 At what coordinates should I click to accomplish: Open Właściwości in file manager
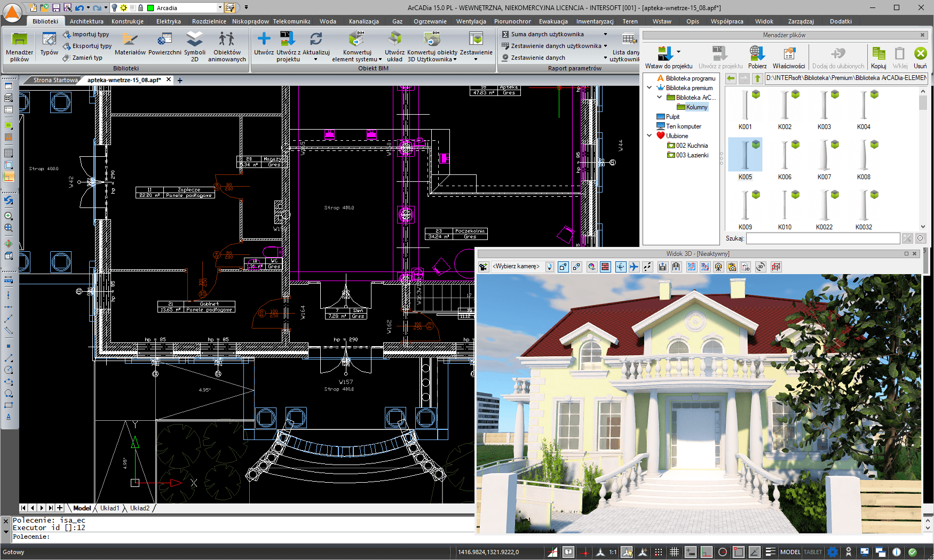point(789,58)
